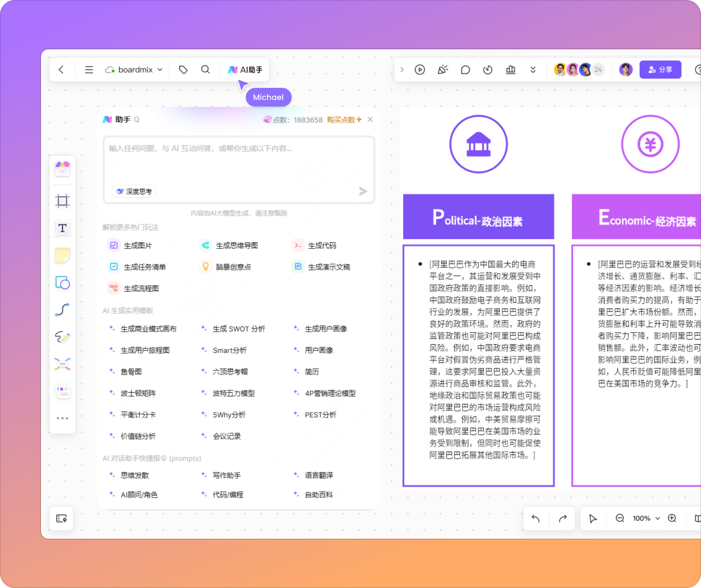Select the 语言翻译 prompt
The image size is (701, 588).
coord(313,475)
